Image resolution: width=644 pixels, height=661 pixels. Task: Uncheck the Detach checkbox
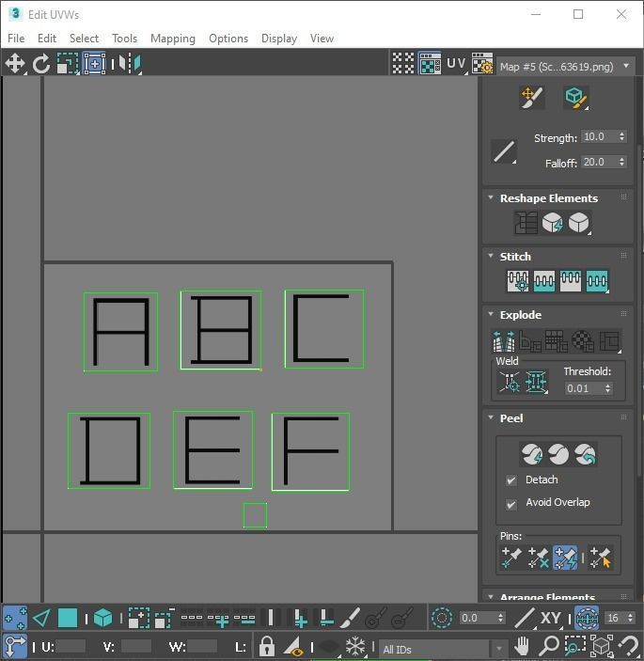(511, 480)
